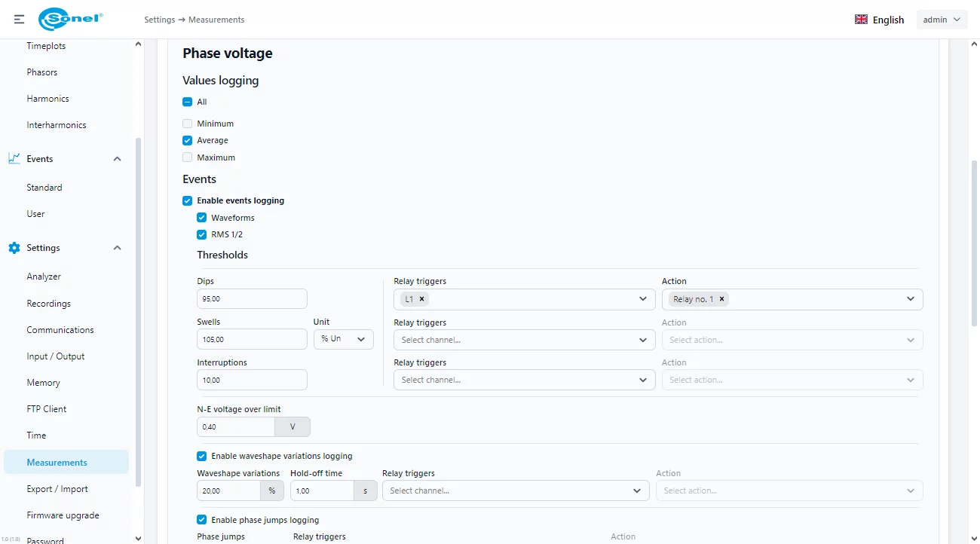Image resolution: width=980 pixels, height=544 pixels.
Task: Uncheck the Waveforms checkbox
Action: [202, 218]
